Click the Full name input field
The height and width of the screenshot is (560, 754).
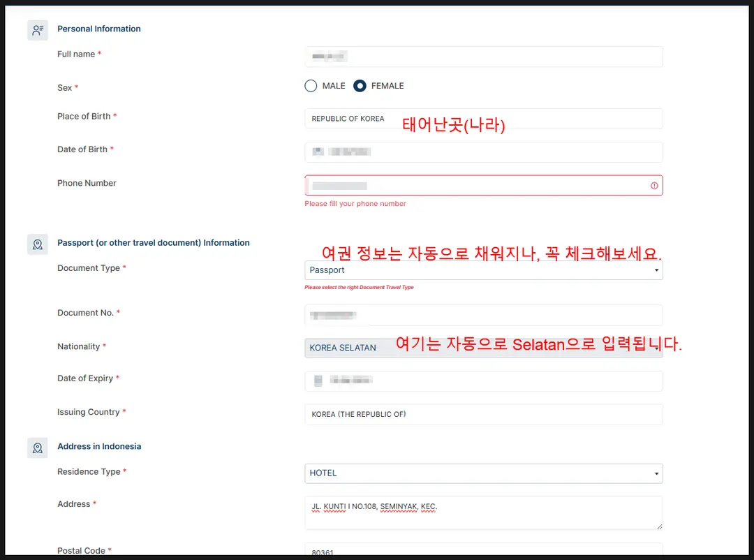pyautogui.click(x=483, y=57)
